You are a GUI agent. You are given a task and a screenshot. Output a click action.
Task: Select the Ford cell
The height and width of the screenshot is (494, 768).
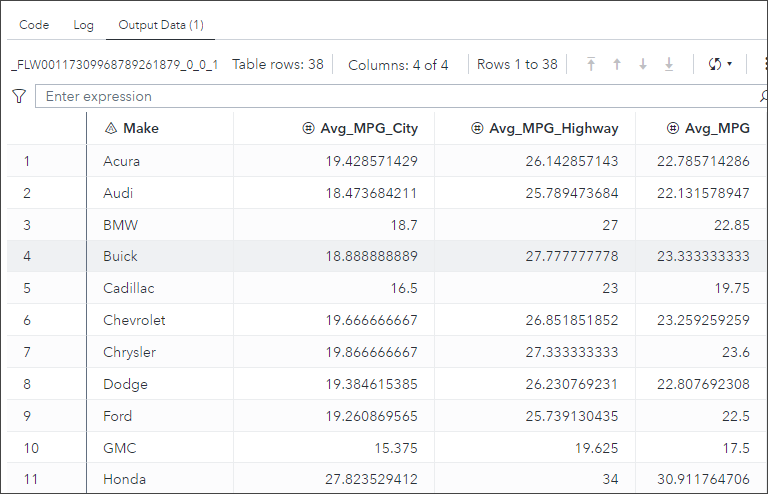click(160, 416)
